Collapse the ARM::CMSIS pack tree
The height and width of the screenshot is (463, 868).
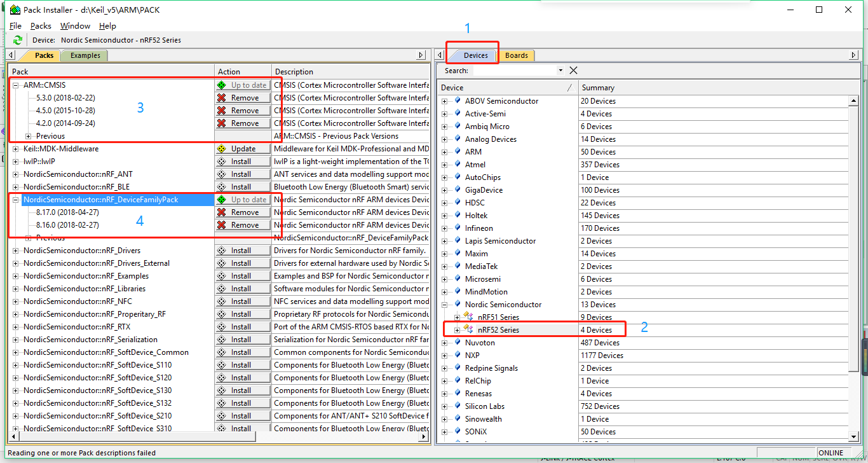pos(16,85)
